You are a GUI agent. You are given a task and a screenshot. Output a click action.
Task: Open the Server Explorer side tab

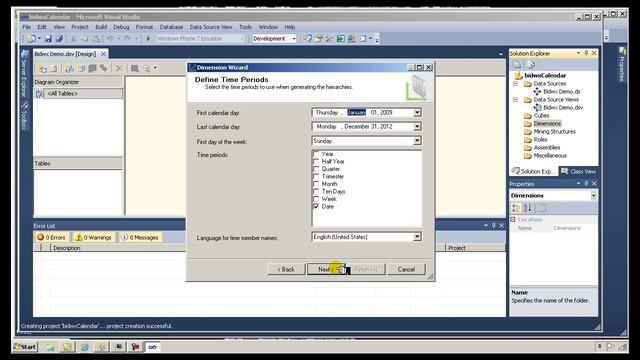(x=24, y=74)
